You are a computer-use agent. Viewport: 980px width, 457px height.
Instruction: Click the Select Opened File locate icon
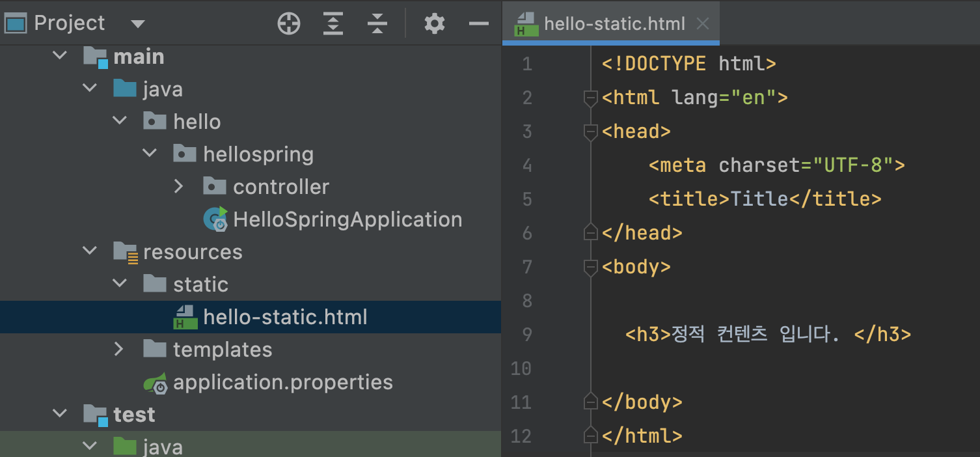[x=289, y=24]
